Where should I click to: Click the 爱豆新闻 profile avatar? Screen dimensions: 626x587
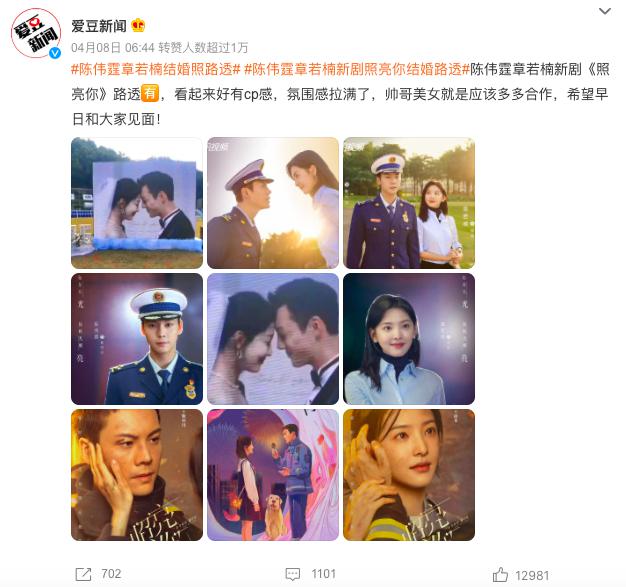36,34
